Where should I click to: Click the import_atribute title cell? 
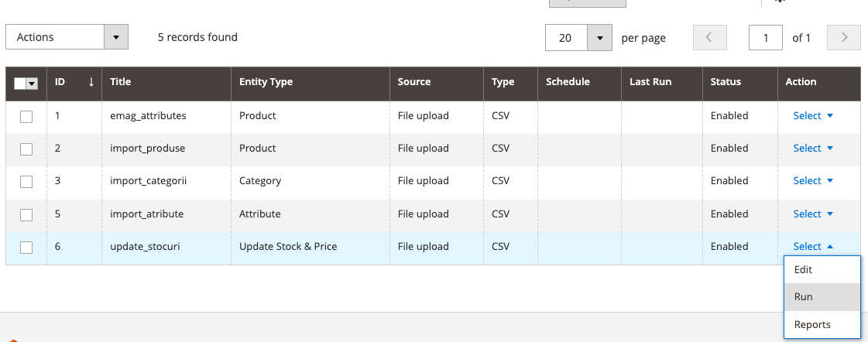pyautogui.click(x=166, y=215)
